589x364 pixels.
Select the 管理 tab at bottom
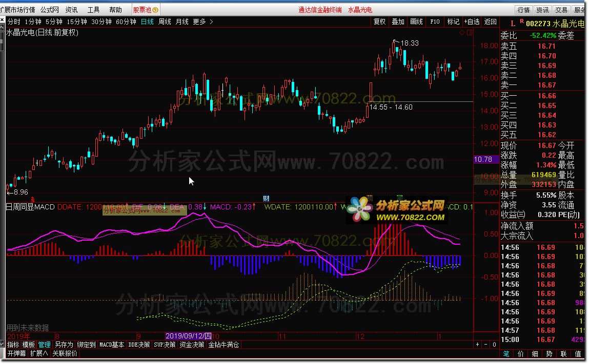44,345
